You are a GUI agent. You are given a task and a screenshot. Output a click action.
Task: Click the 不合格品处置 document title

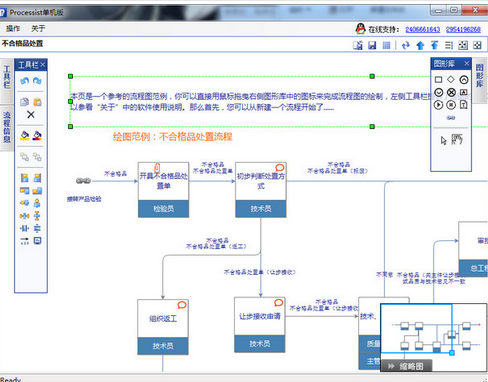pos(22,43)
